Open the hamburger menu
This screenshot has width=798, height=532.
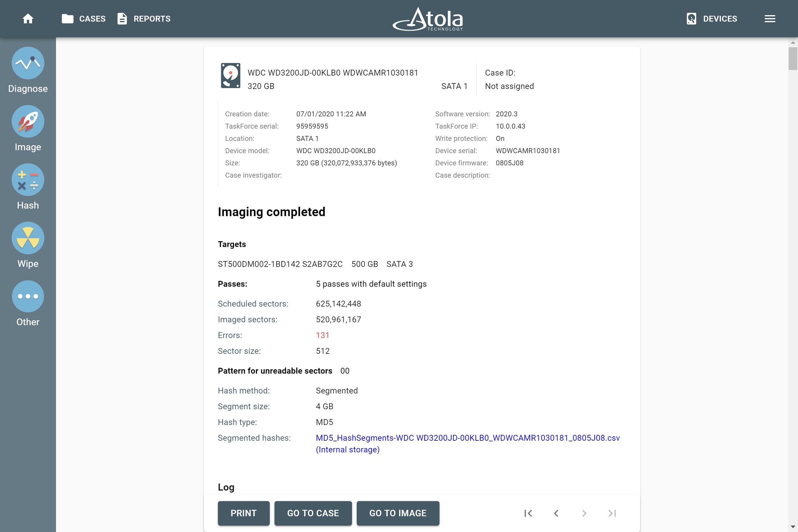point(770,19)
